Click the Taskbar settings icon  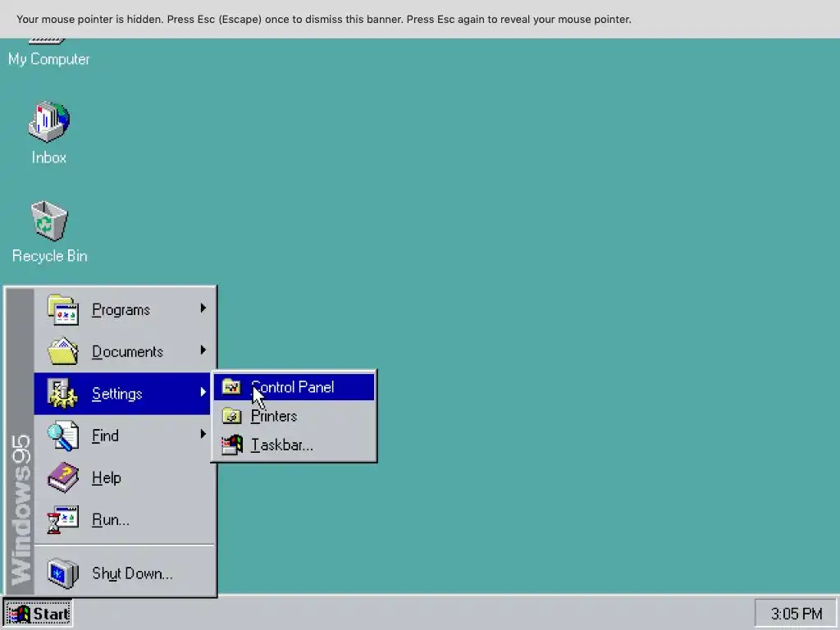point(231,445)
